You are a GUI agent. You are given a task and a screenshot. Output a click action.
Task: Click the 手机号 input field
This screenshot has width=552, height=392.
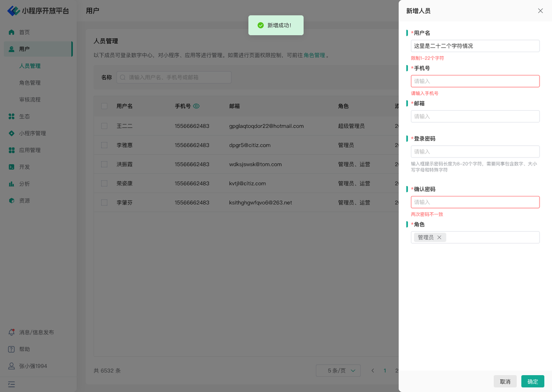[x=475, y=81]
